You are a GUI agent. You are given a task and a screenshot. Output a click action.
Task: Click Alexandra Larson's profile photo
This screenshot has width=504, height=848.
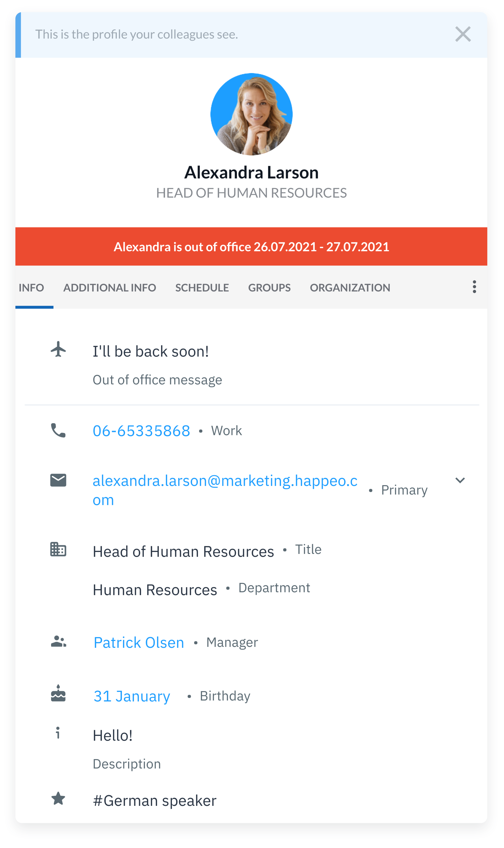click(251, 114)
